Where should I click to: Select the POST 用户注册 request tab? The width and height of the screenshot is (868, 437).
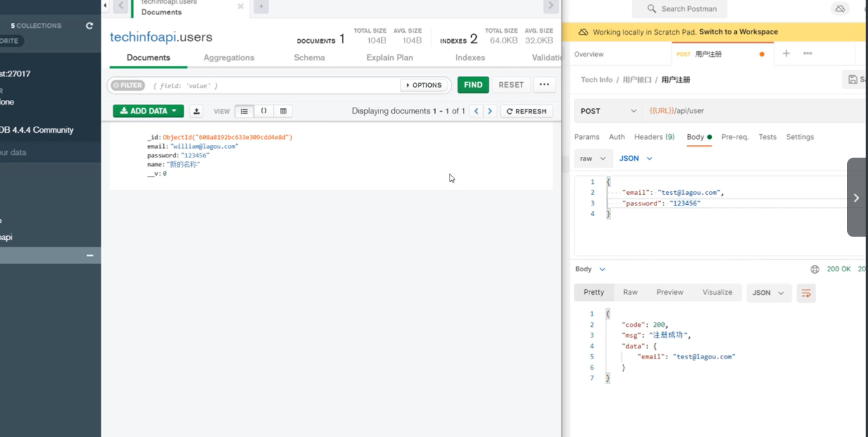722,54
